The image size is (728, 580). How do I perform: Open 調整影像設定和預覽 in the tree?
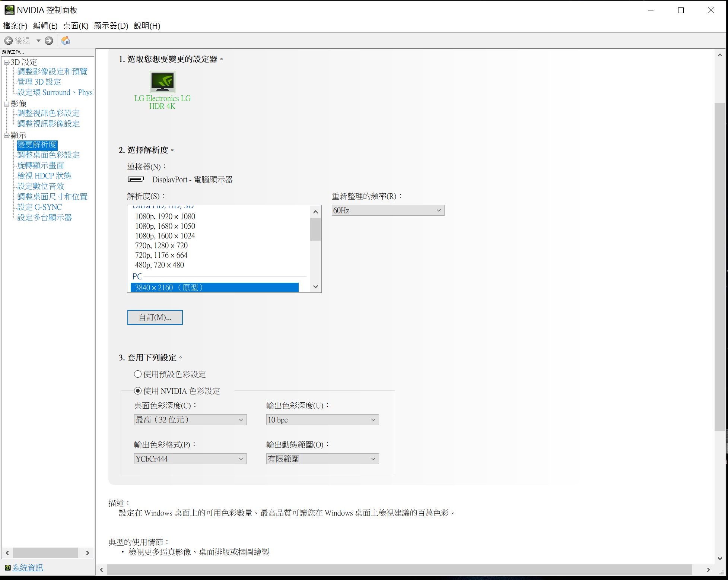coord(53,71)
